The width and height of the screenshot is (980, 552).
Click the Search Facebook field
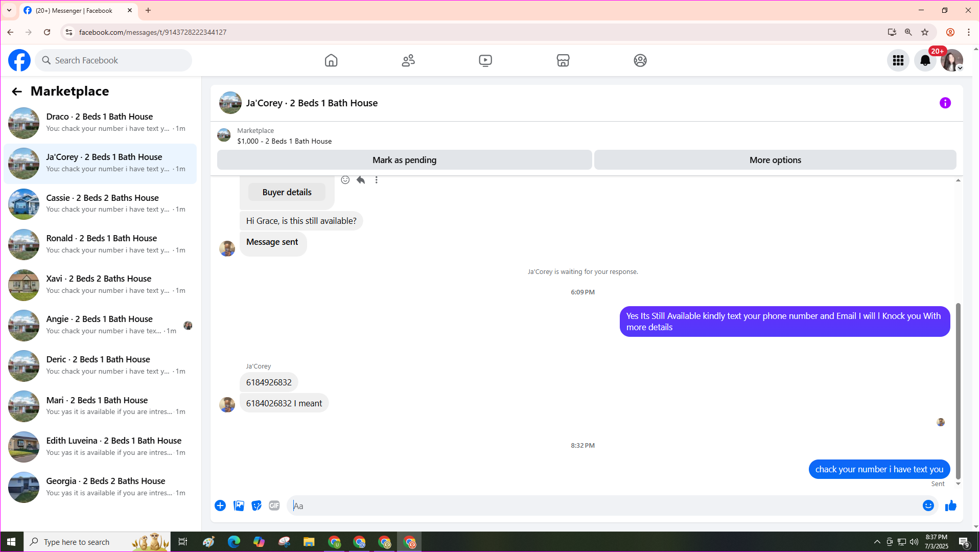coord(113,60)
